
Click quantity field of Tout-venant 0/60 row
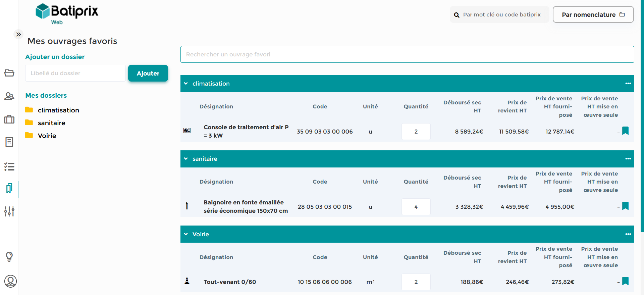point(416,282)
